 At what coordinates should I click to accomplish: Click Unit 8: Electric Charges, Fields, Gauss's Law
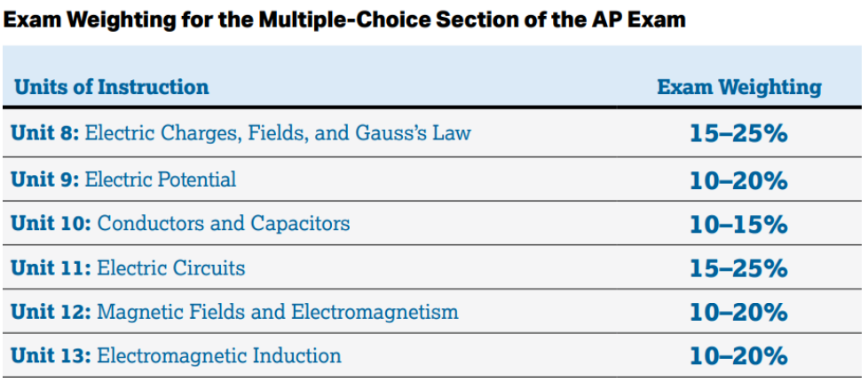coord(241,133)
